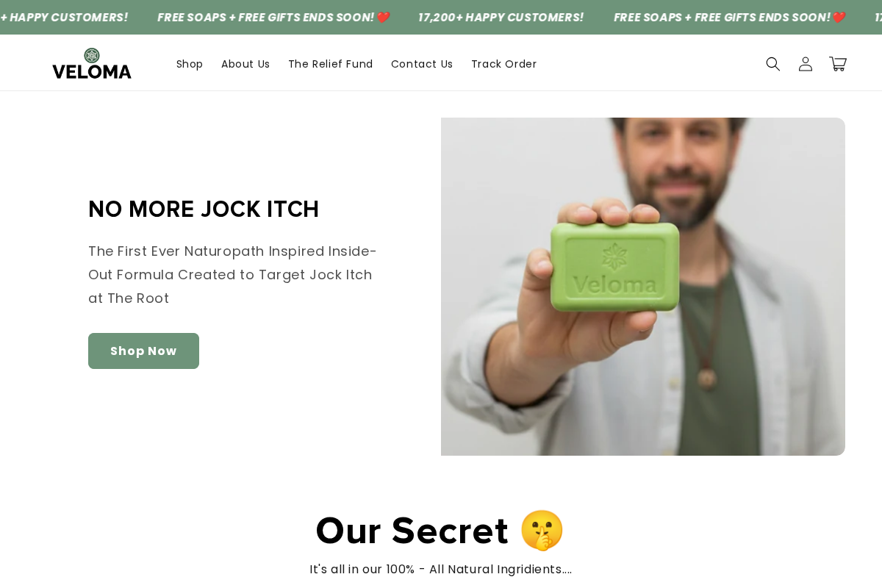Go to the About Us page
The width and height of the screenshot is (882, 588).
point(245,64)
